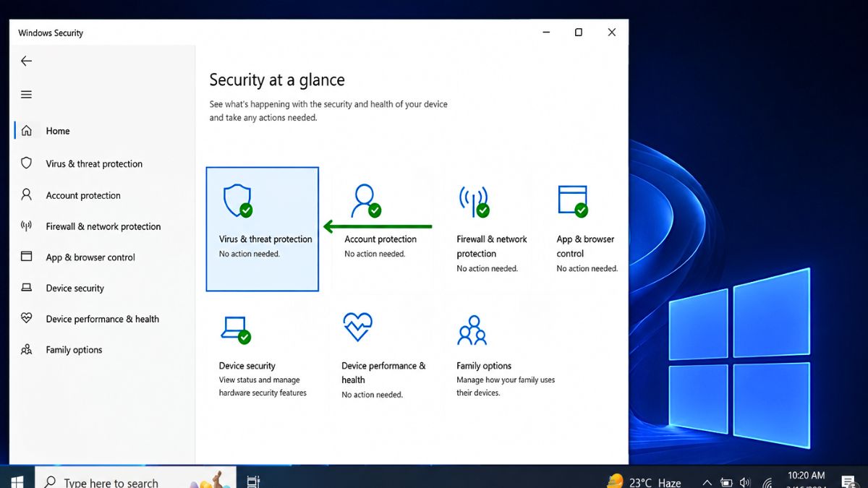Open Account protection from the sidebar
The height and width of the screenshot is (488, 868).
tap(83, 195)
